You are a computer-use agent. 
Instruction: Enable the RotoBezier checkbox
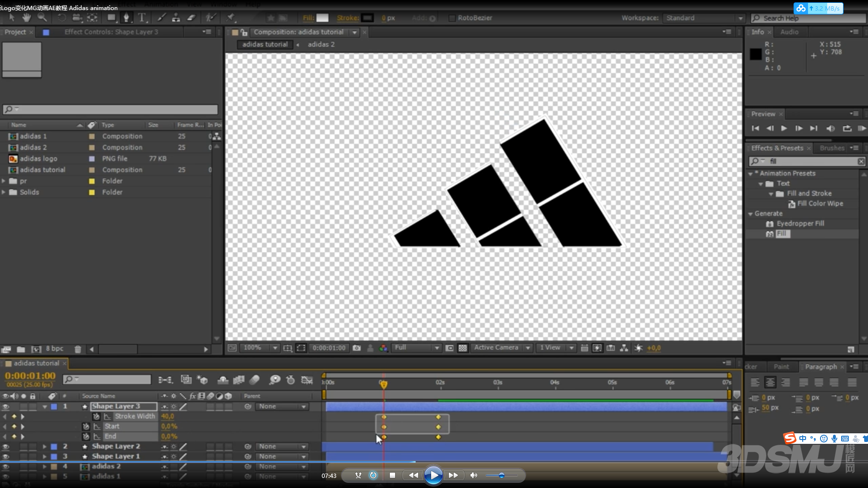pyautogui.click(x=452, y=18)
